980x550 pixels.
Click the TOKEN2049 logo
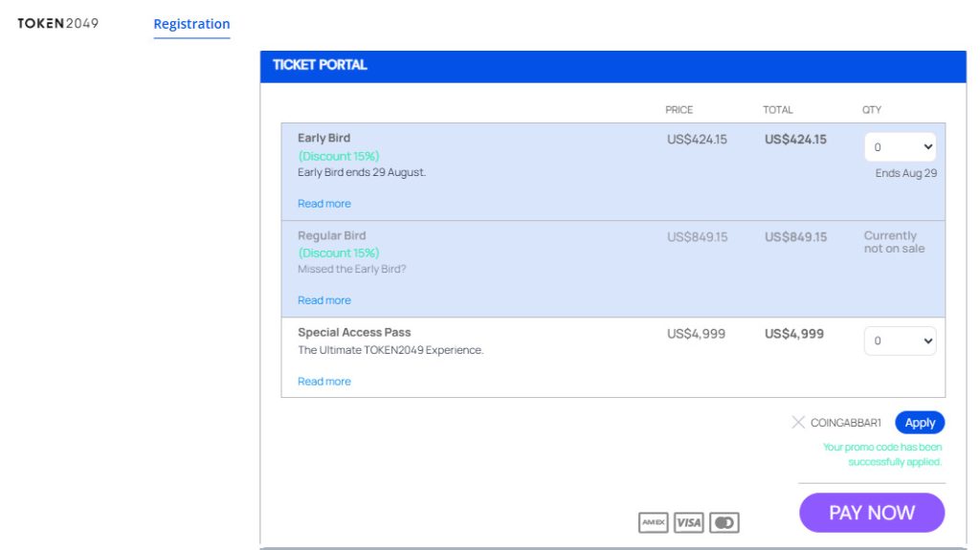point(58,23)
